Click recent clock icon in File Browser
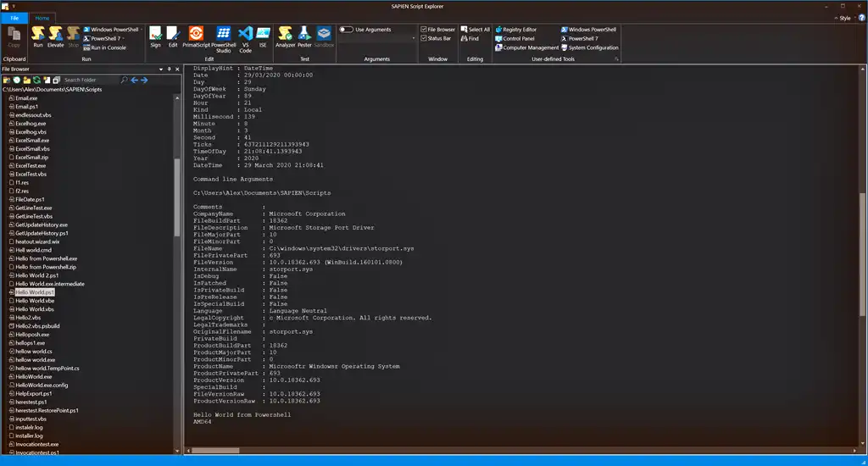 click(17, 80)
